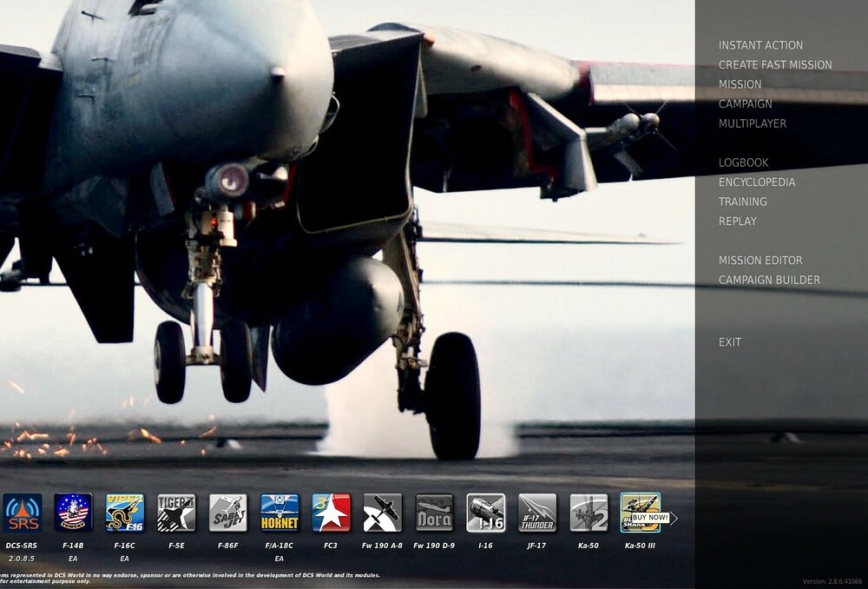868x589 pixels.
Task: Open the CAMPAIGN menu entry
Action: [745, 103]
